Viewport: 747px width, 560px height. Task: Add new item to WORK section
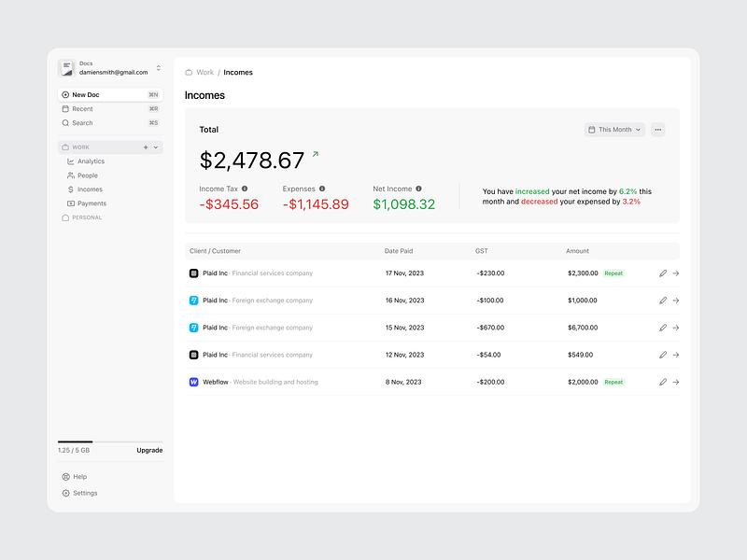pyautogui.click(x=146, y=147)
